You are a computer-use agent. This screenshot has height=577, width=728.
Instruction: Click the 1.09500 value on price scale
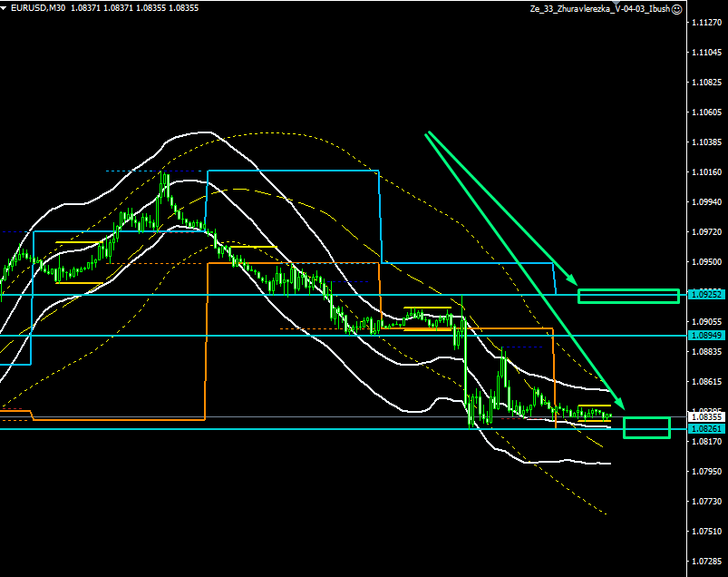tap(706, 262)
